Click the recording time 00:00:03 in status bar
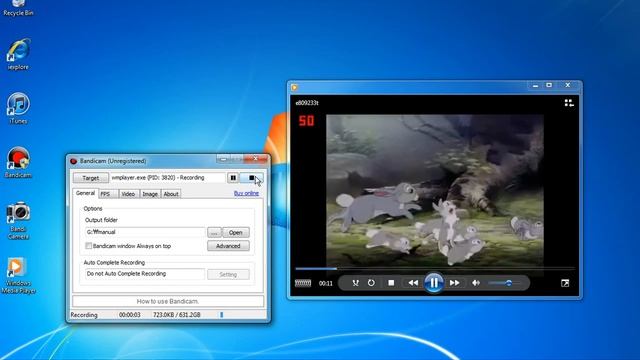The image size is (640, 360). click(x=129, y=315)
